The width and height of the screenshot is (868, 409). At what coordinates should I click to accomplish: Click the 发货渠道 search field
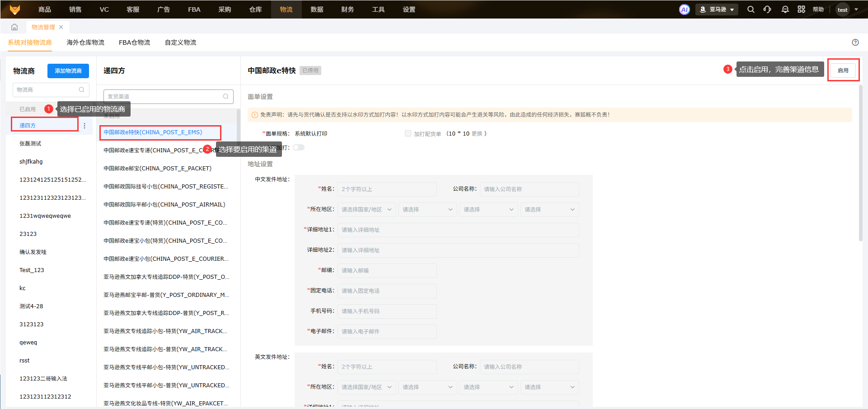pos(169,97)
